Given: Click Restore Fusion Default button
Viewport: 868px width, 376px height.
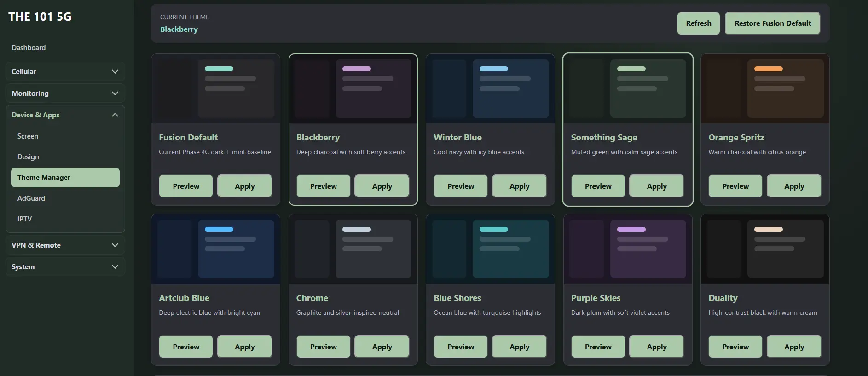Looking at the screenshot, I should coord(772,23).
